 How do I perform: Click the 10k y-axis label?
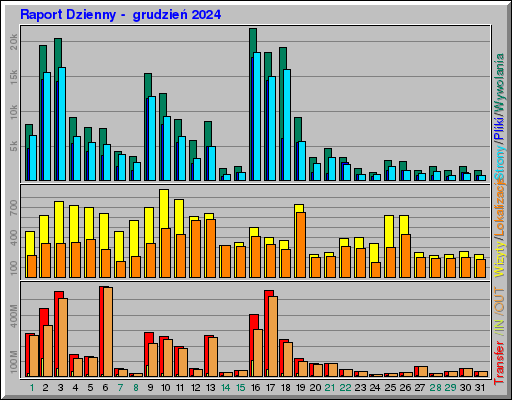tap(13, 112)
